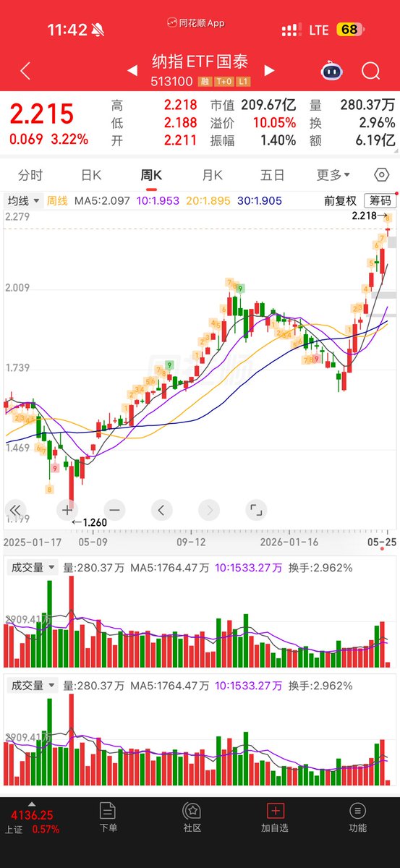This screenshot has width=400, height=868.
Task: Open 下单 order placement
Action: point(108,817)
